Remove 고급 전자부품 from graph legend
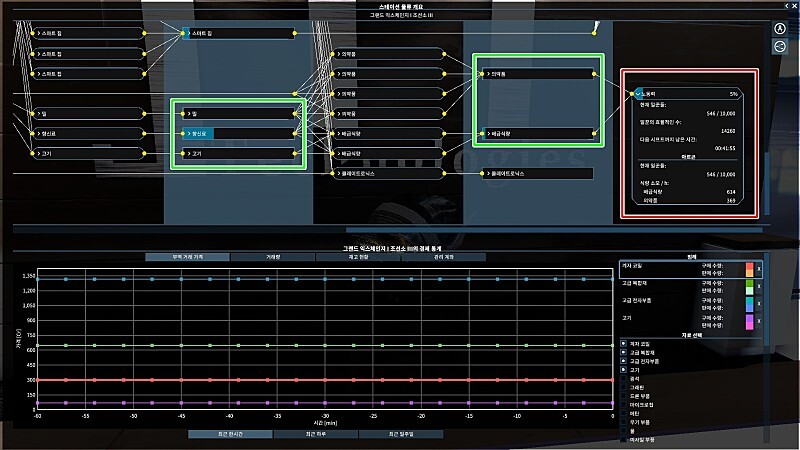Image resolution: width=800 pixels, height=450 pixels. [759, 304]
